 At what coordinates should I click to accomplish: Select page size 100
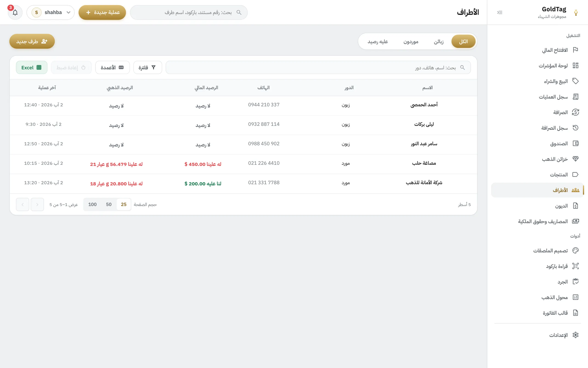click(x=92, y=204)
